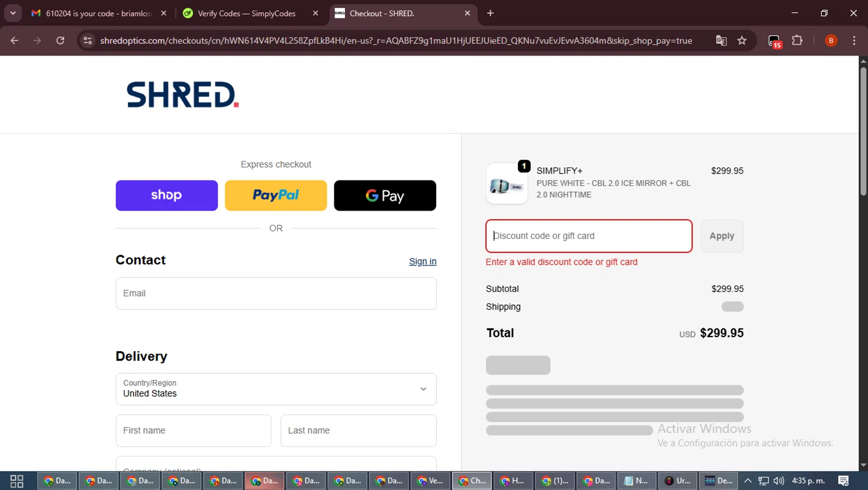
Task: Pay with the Shop Pay button
Action: (167, 196)
